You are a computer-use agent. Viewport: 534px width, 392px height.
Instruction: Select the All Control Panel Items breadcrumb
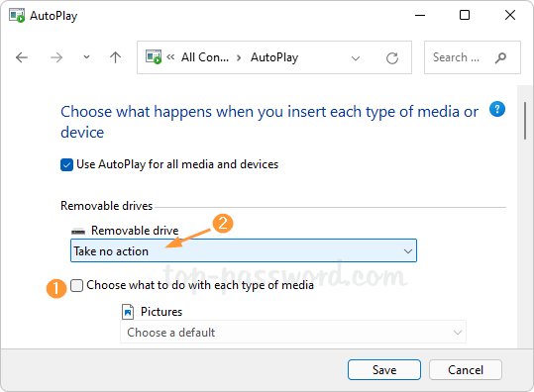click(205, 57)
